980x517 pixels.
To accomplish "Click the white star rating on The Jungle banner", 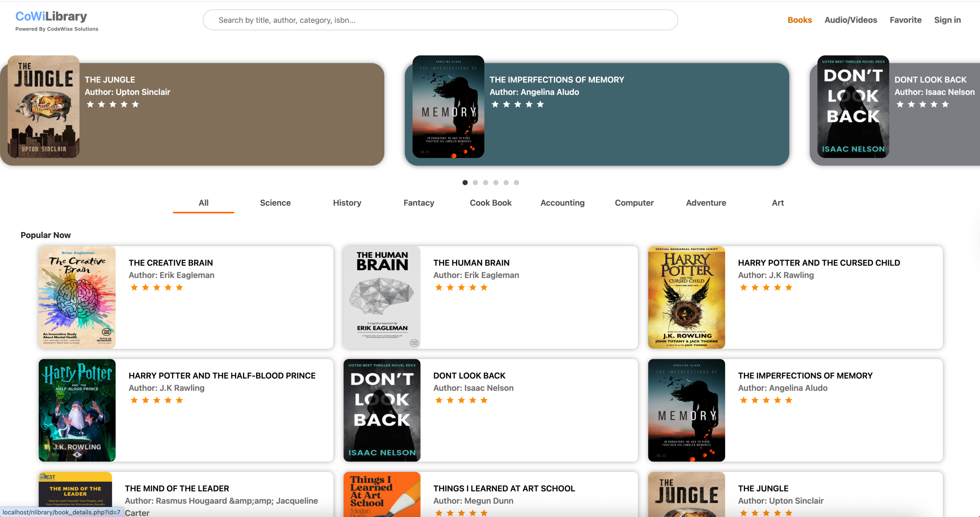I will tap(113, 104).
